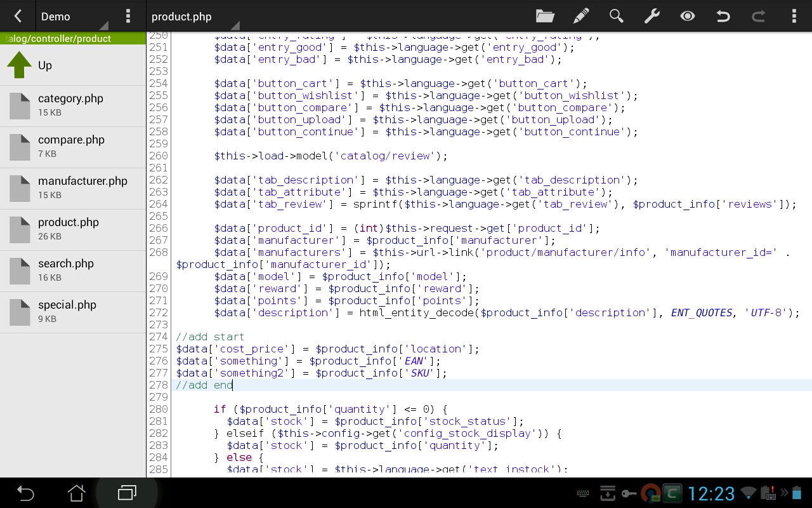812x508 pixels.
Task: Click 'config_stock_display' on line 282
Action: 468,433
